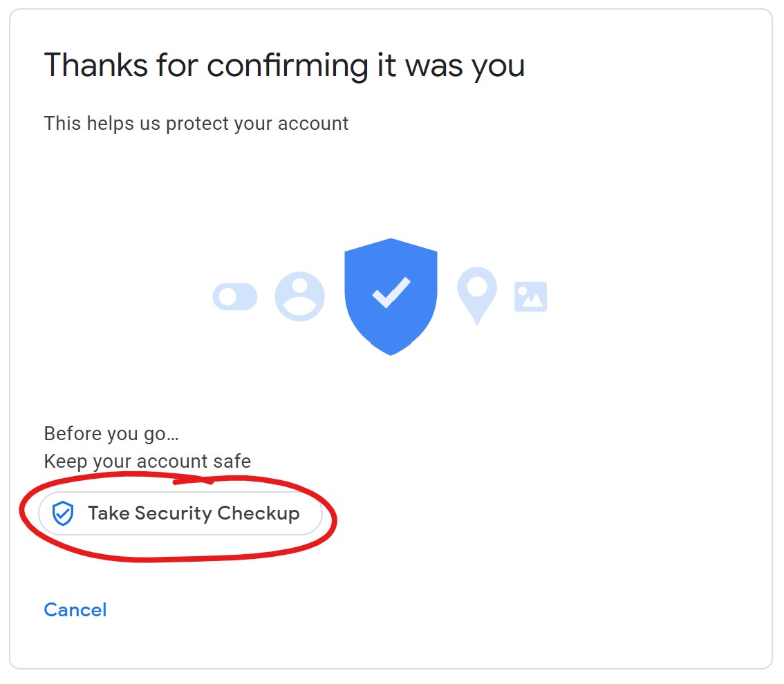The height and width of the screenshot is (684, 784).
Task: Click the white hole in the location pin
Action: 477,285
